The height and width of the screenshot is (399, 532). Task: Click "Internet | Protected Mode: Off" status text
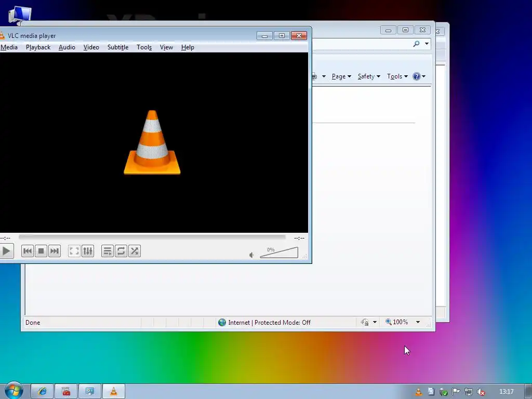[270, 322]
